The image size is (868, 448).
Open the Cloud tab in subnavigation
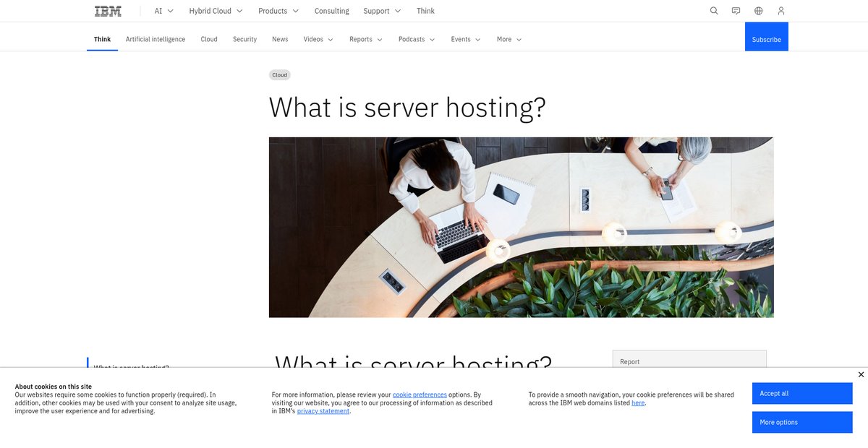209,39
